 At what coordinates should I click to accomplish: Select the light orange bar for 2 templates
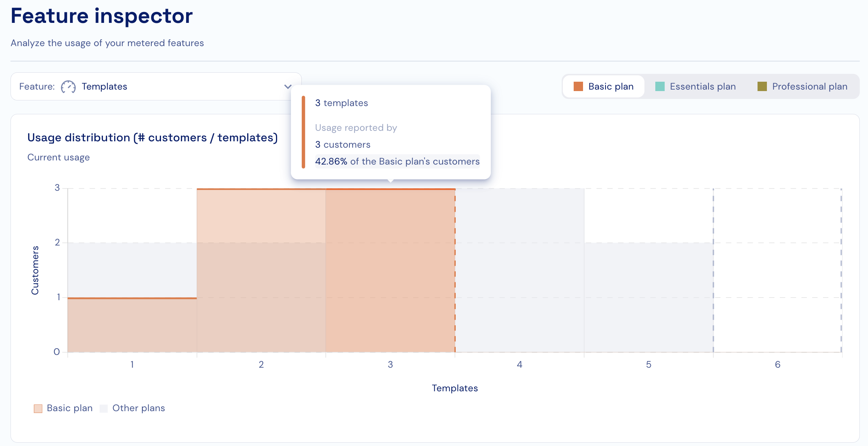click(x=261, y=270)
